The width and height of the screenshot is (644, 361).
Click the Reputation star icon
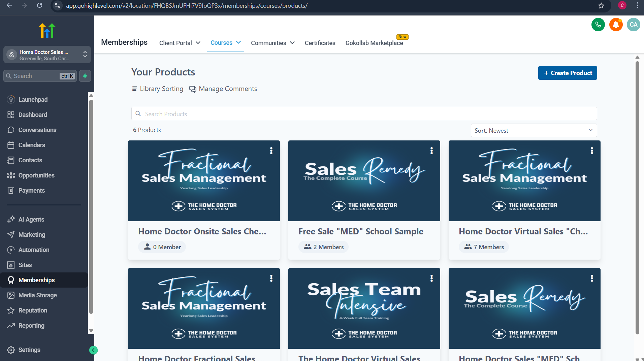11,310
